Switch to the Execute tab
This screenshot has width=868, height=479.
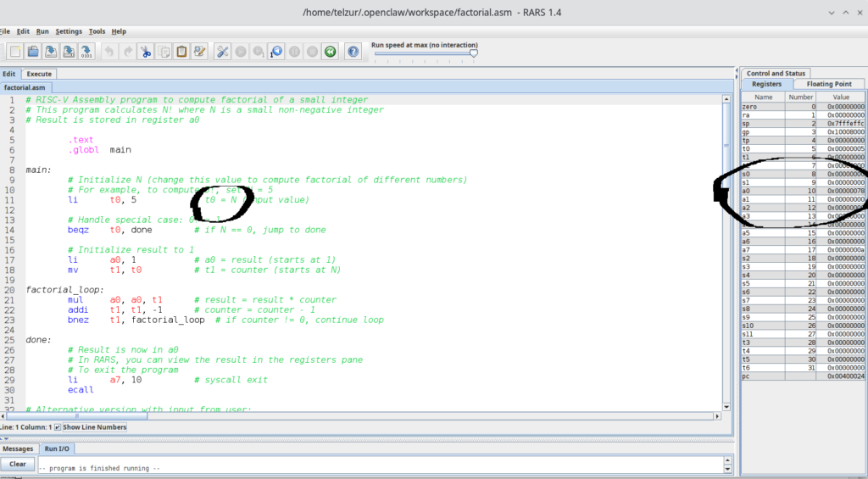tap(39, 74)
